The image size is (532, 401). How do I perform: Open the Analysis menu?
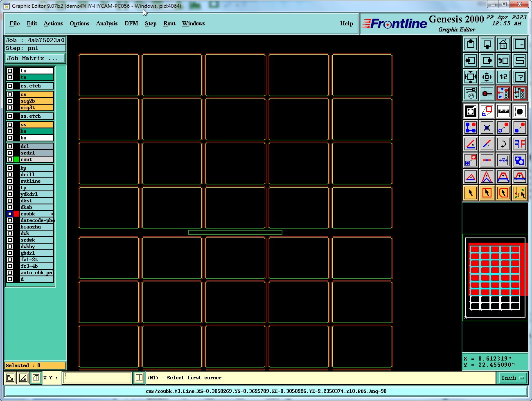tap(107, 23)
